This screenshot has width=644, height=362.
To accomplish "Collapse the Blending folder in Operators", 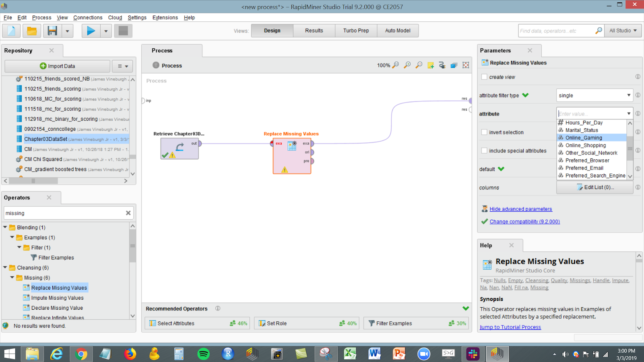I will tap(5, 227).
